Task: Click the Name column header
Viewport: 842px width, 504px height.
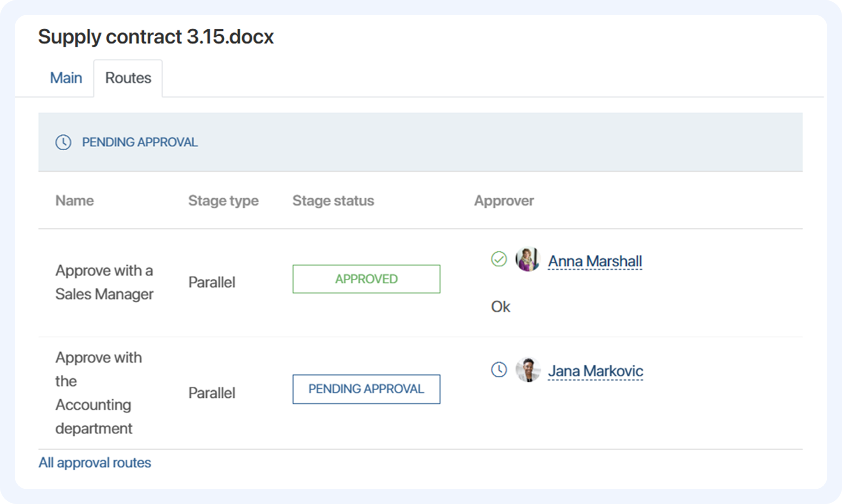Action: [74, 201]
